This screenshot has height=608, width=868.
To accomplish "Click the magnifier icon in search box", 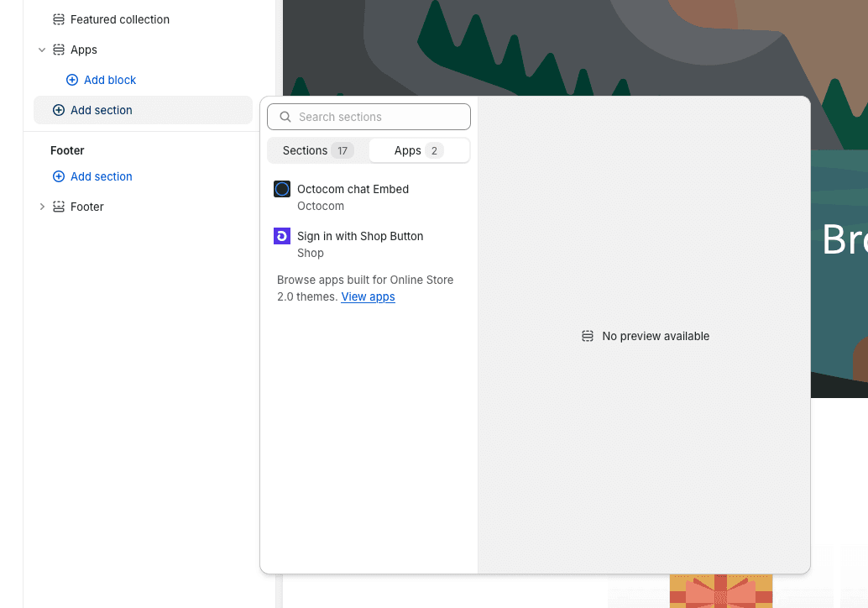I will pos(285,117).
